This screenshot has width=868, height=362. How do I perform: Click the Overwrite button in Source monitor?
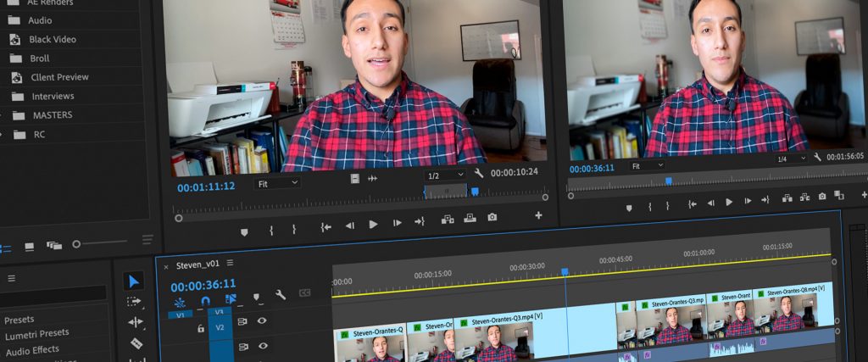pyautogui.click(x=470, y=218)
